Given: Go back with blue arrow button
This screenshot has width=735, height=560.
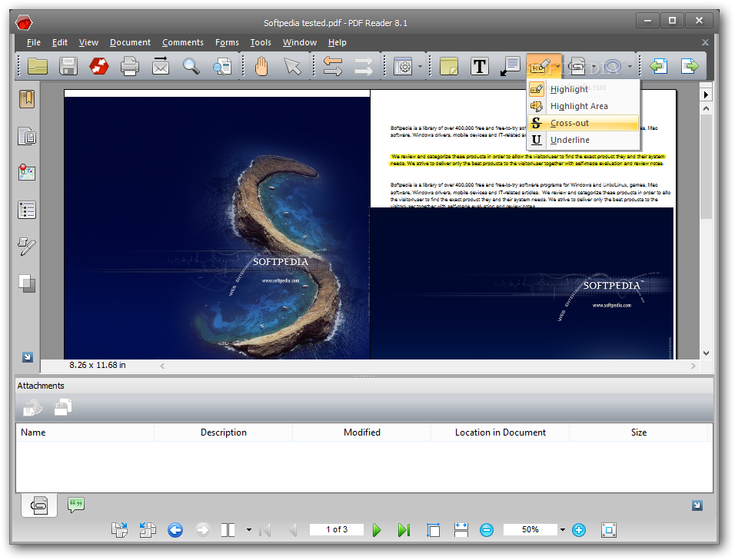Looking at the screenshot, I should (x=175, y=530).
